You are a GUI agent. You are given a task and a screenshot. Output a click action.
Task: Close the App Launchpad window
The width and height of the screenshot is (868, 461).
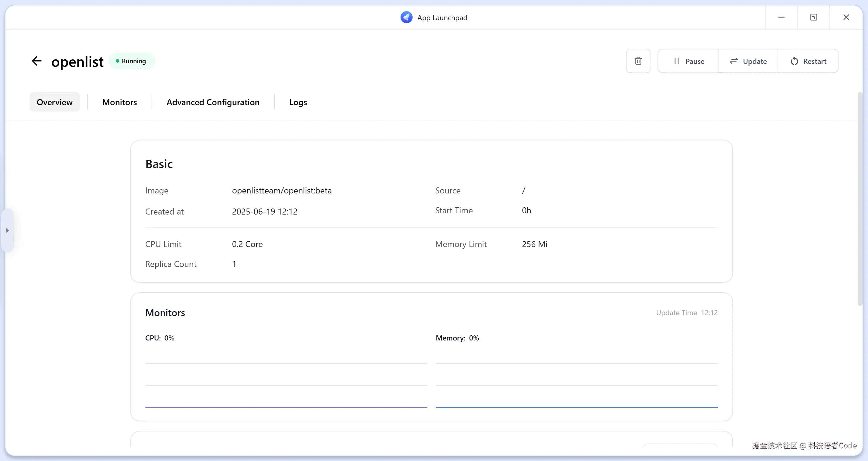click(846, 17)
